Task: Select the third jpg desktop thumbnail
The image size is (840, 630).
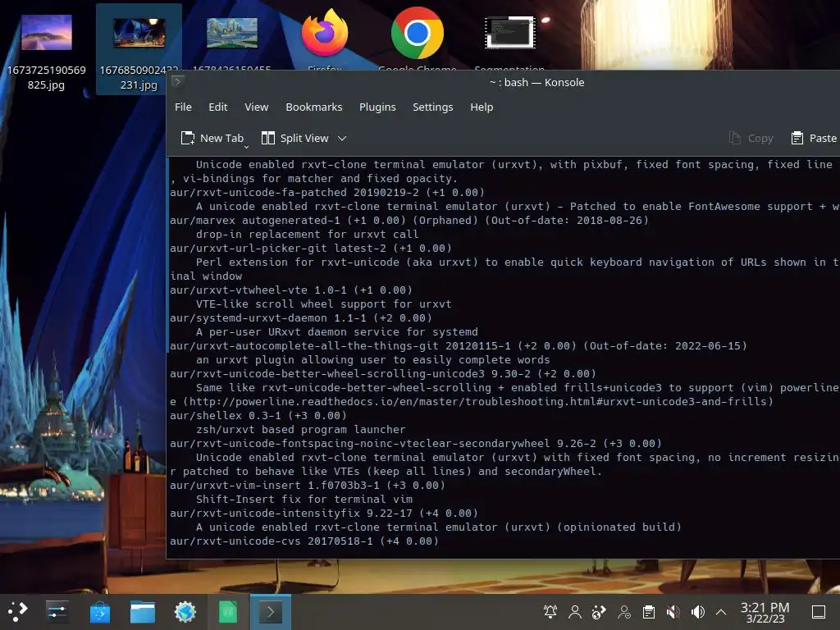Action: click(232, 33)
